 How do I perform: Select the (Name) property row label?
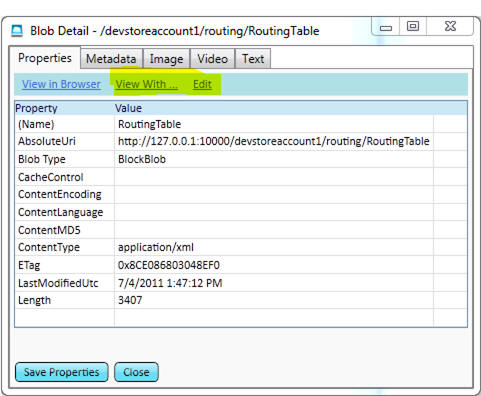(36, 124)
